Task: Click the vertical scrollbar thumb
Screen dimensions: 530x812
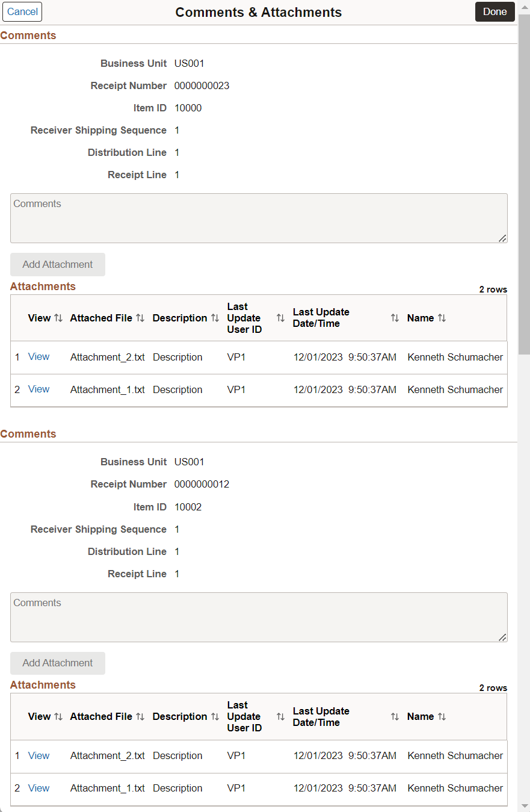Action: pos(524,184)
